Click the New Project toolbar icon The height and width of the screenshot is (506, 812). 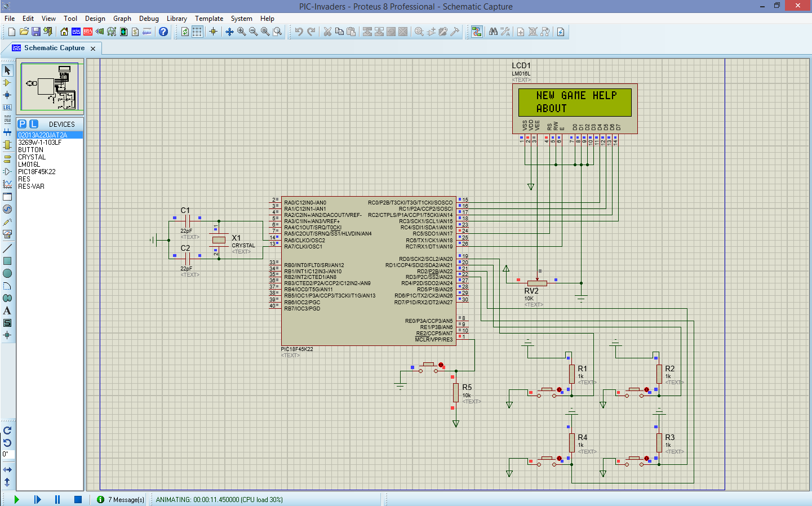tap(12, 32)
